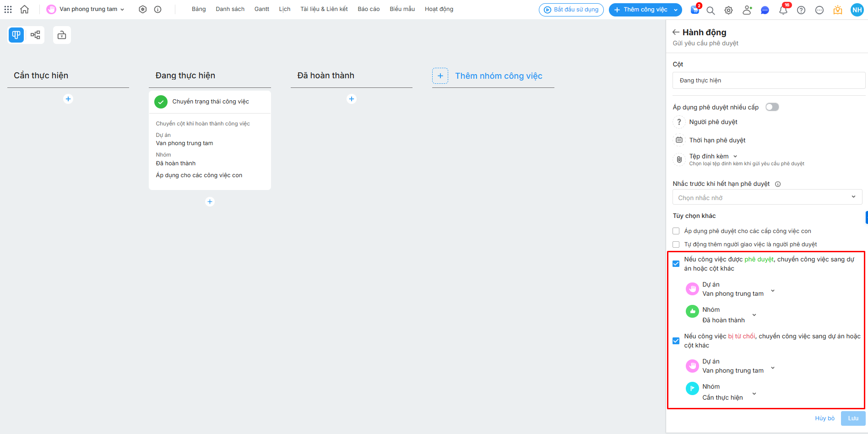This screenshot has height=434, width=868.
Task: Open the Nhóm Đã hoàn thành dropdown
Action: pyautogui.click(x=754, y=315)
